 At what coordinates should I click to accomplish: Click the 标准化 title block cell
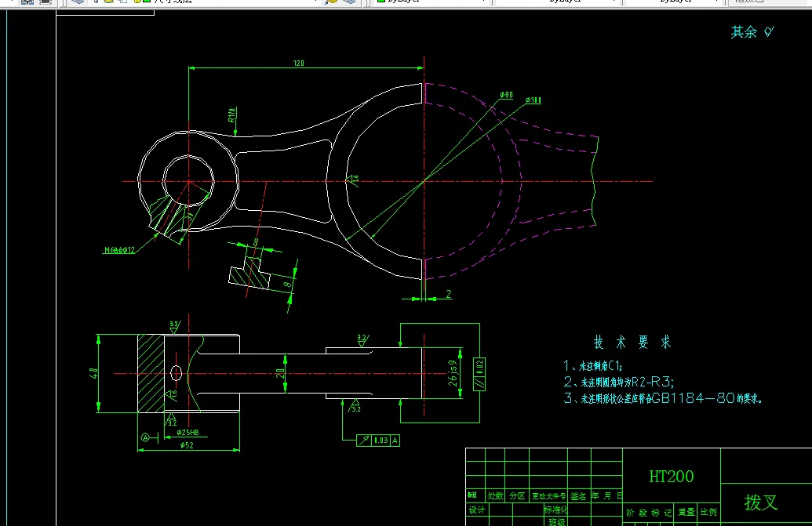point(555,510)
